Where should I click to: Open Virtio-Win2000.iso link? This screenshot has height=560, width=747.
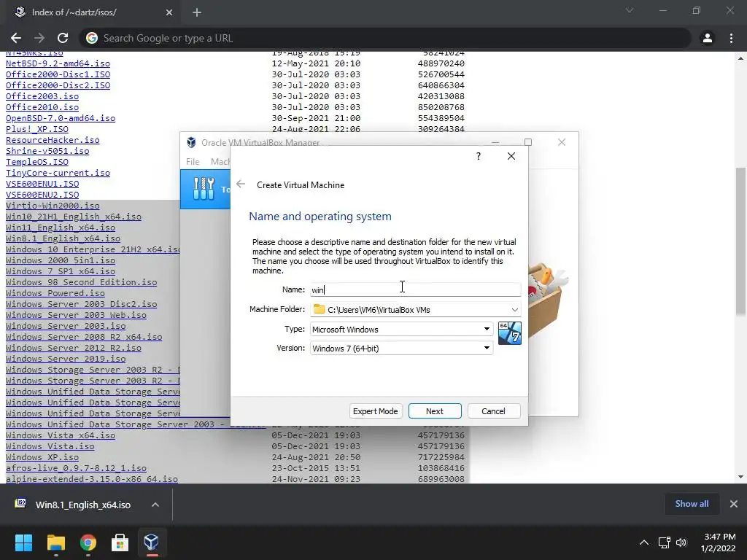click(53, 206)
